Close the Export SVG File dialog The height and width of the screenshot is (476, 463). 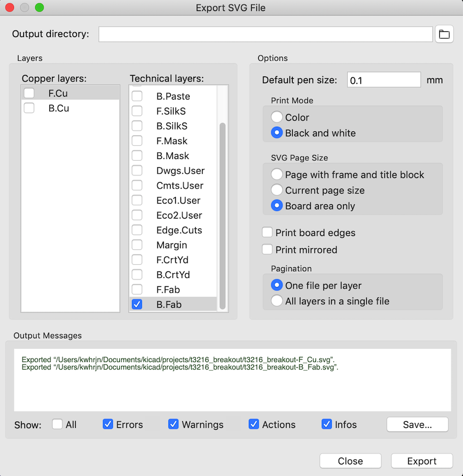[351, 461]
